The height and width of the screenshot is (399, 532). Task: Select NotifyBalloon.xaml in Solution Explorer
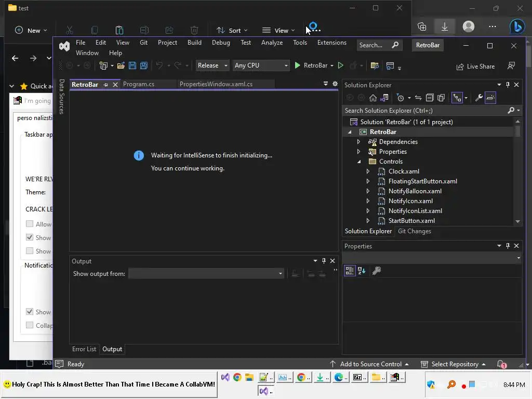coord(415,191)
